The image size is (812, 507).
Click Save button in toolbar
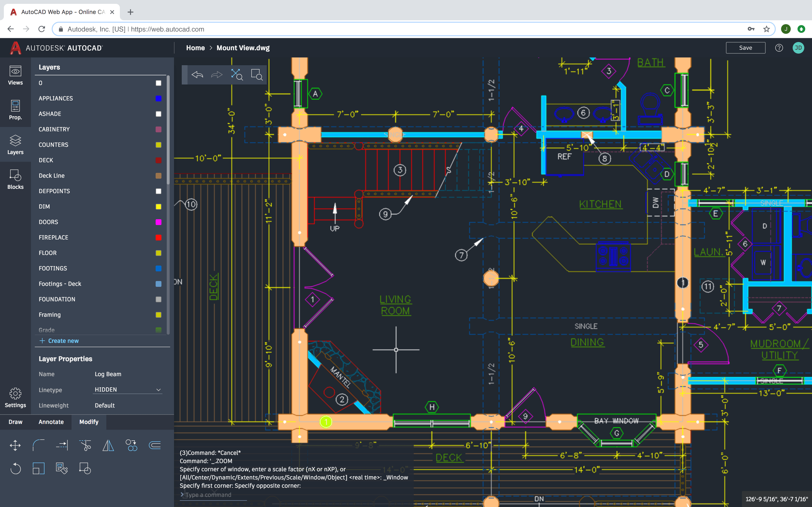745,48
